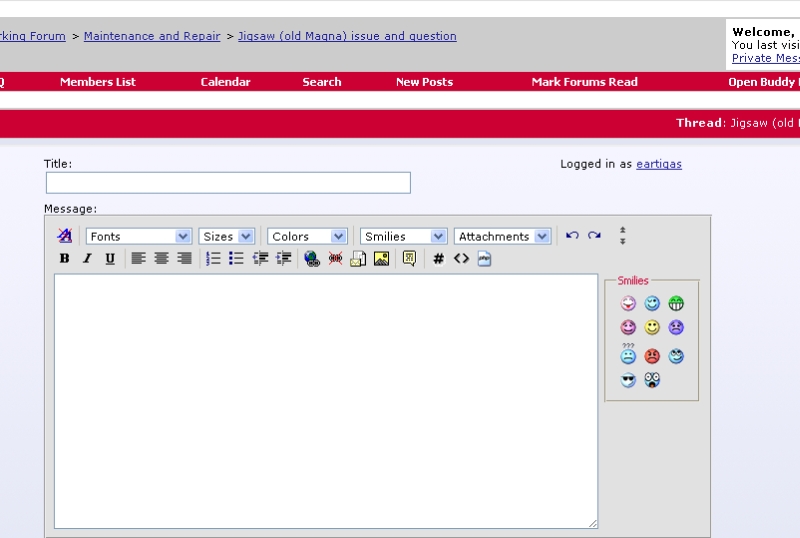Click Mark Forums Read

tap(585, 82)
